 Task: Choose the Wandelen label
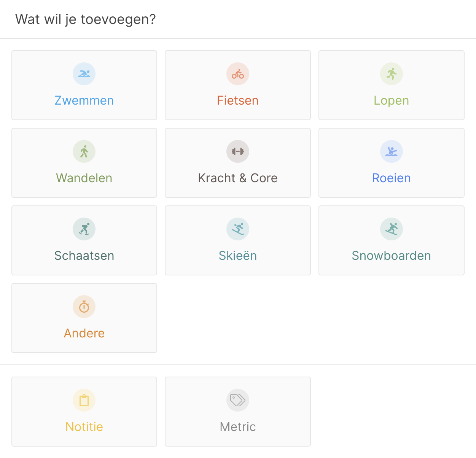(x=84, y=178)
